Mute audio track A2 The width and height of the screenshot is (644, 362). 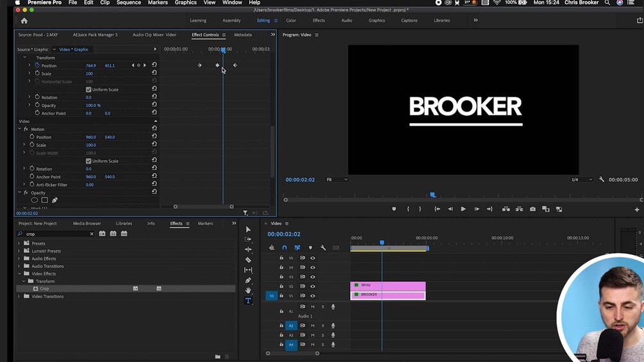(x=313, y=325)
